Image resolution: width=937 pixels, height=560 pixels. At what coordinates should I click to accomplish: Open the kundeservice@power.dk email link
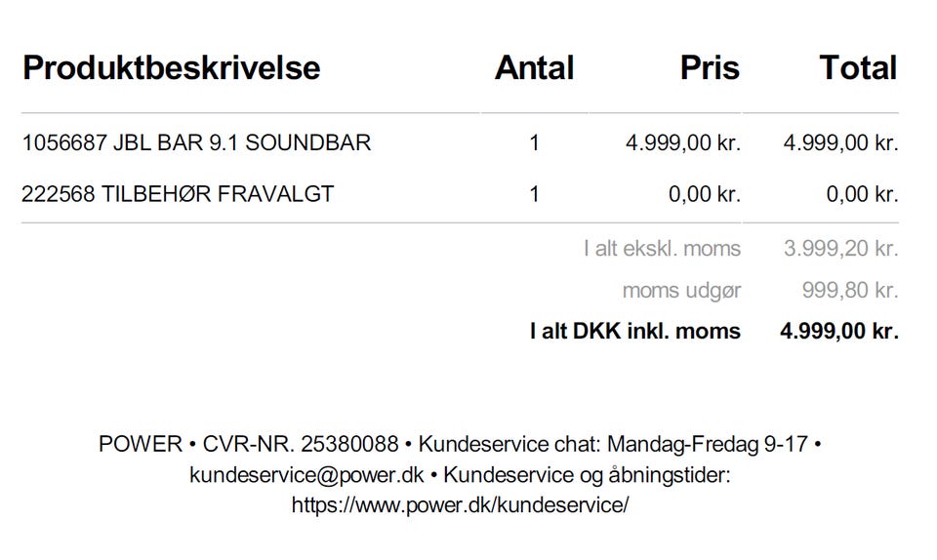click(x=306, y=475)
